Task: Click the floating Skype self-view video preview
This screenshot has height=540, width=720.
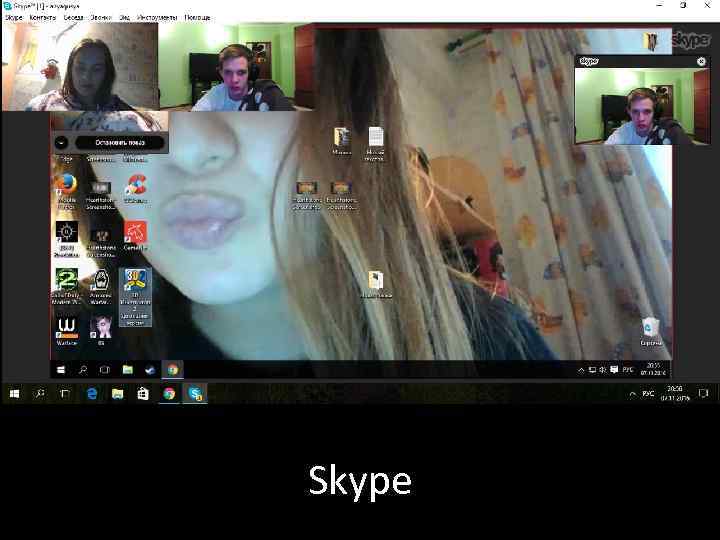Action: click(642, 106)
